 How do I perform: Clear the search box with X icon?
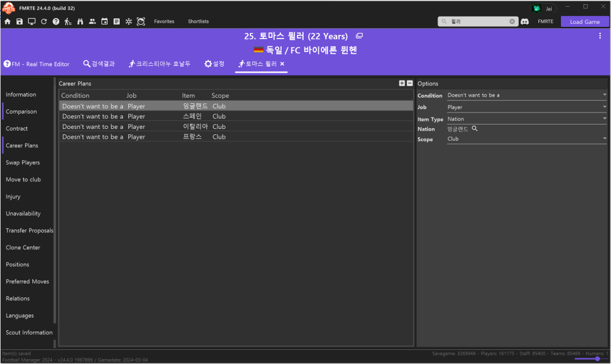[512, 22]
